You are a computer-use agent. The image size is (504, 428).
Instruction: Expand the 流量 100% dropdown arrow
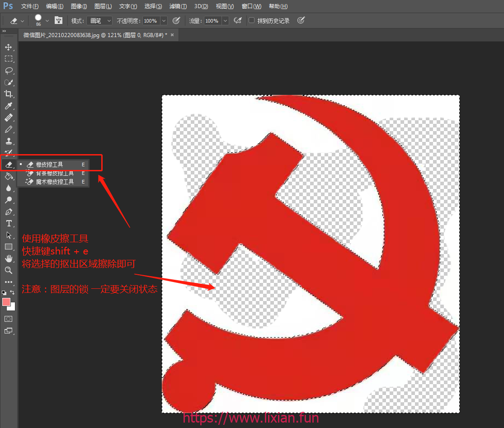click(225, 21)
